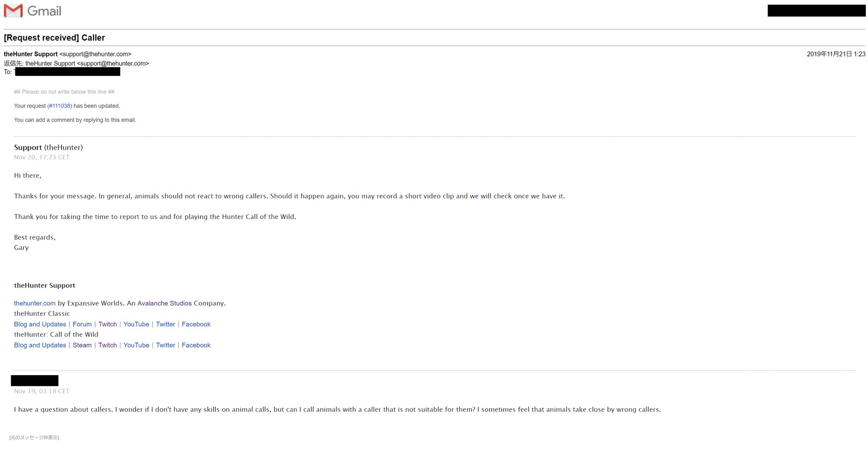Open Call of the Wild Twitter link

(165, 345)
